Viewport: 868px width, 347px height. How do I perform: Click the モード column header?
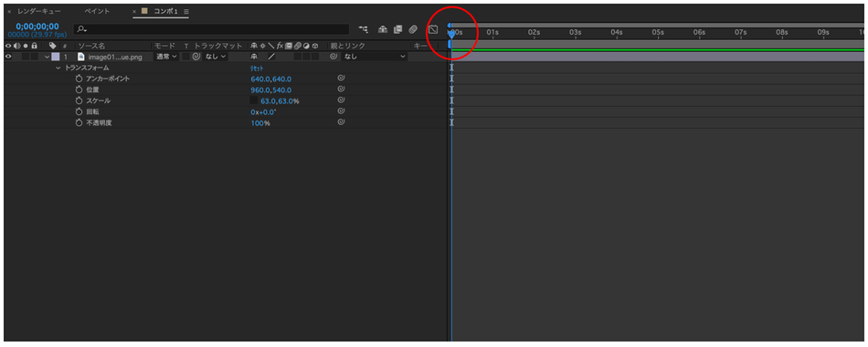[164, 46]
